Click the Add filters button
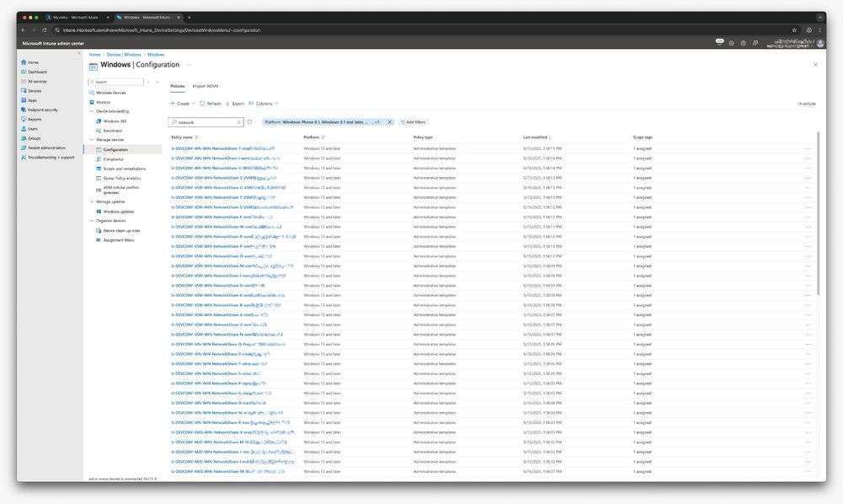 coord(412,122)
